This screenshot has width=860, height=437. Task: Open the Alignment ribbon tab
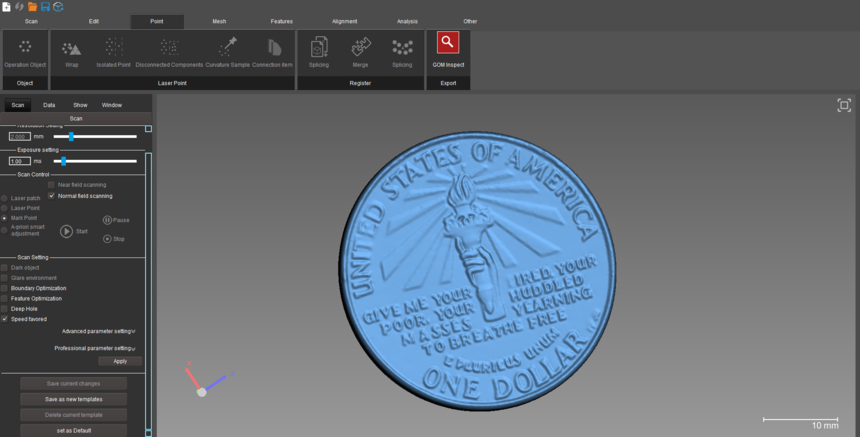click(x=344, y=21)
